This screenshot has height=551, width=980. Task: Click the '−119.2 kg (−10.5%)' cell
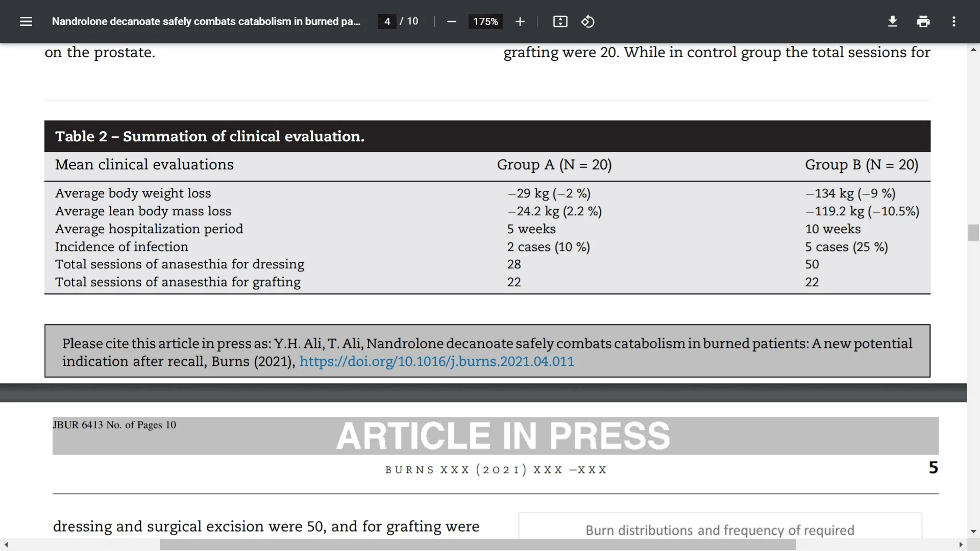[x=863, y=211]
